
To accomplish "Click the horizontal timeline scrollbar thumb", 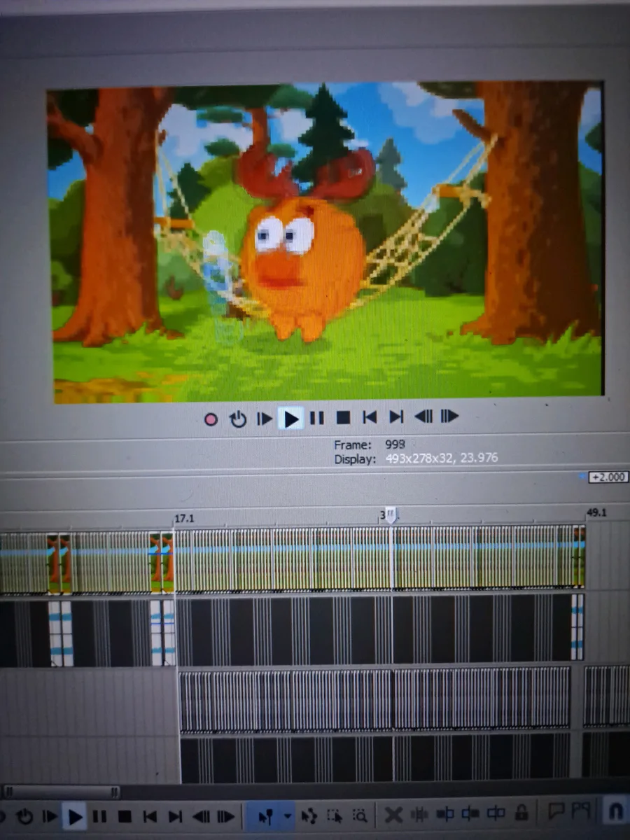I will [x=61, y=792].
